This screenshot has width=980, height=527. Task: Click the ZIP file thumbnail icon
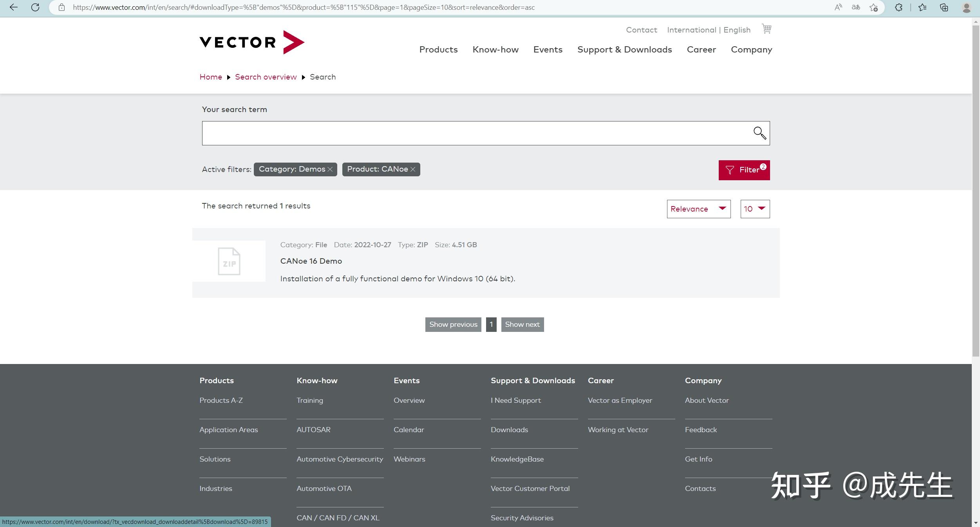(229, 261)
